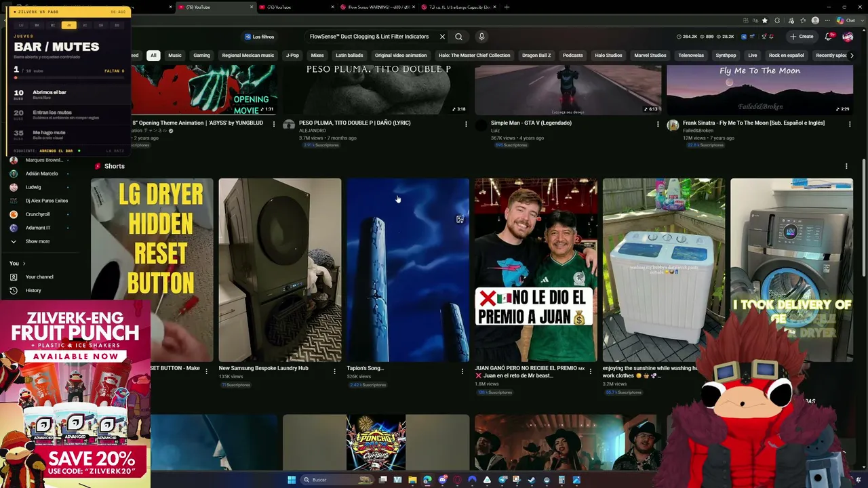868x488 pixels.
Task: Open Calculator from the taskbar
Action: coord(561,480)
